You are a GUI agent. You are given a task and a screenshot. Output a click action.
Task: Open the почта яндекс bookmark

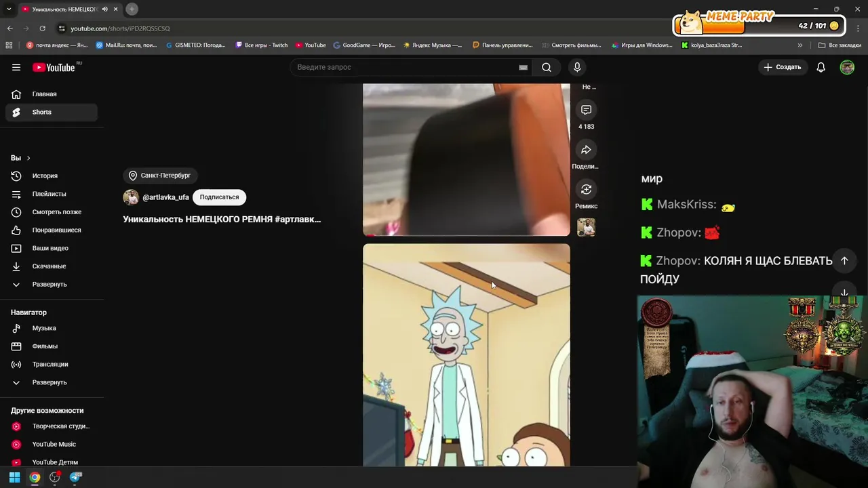[x=57, y=45]
